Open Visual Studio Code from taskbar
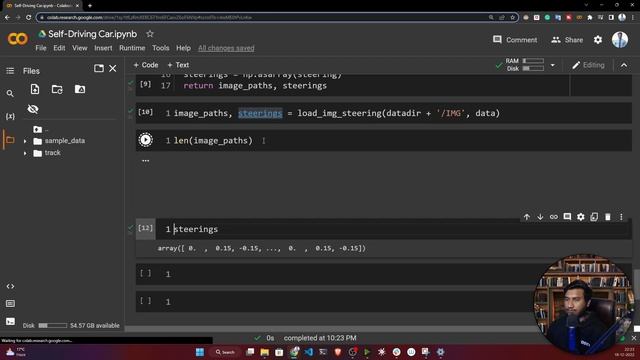Image resolution: width=640 pixels, height=360 pixels. pyautogui.click(x=309, y=352)
